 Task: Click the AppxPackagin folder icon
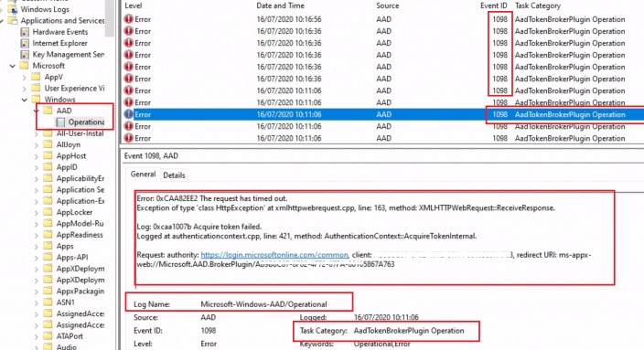pyautogui.click(x=48, y=291)
